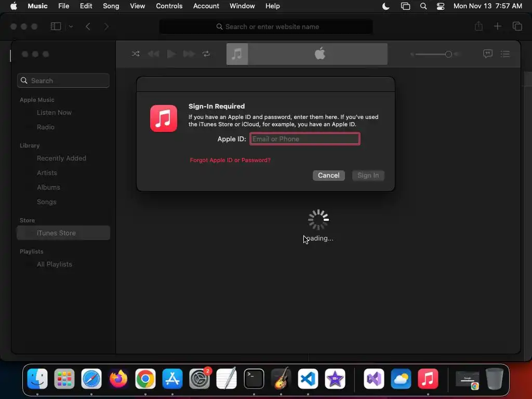Open the Edit menu
This screenshot has width=532, height=399.
[86, 6]
